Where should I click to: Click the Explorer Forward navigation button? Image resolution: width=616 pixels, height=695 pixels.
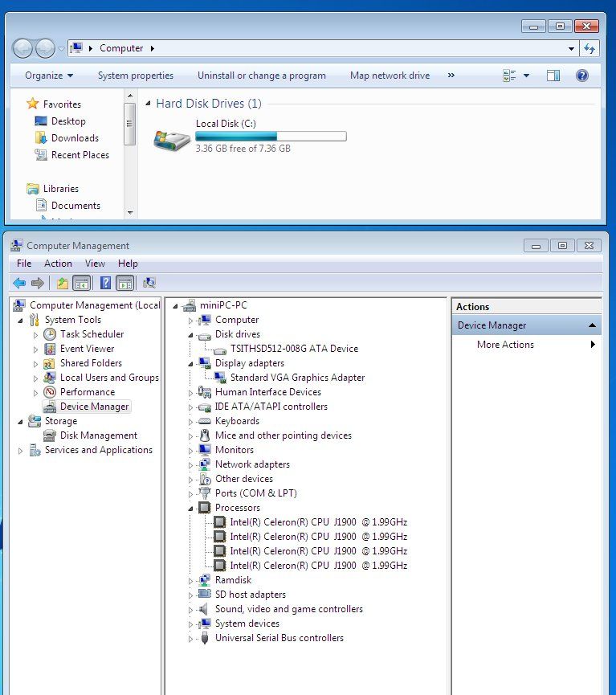click(x=45, y=48)
